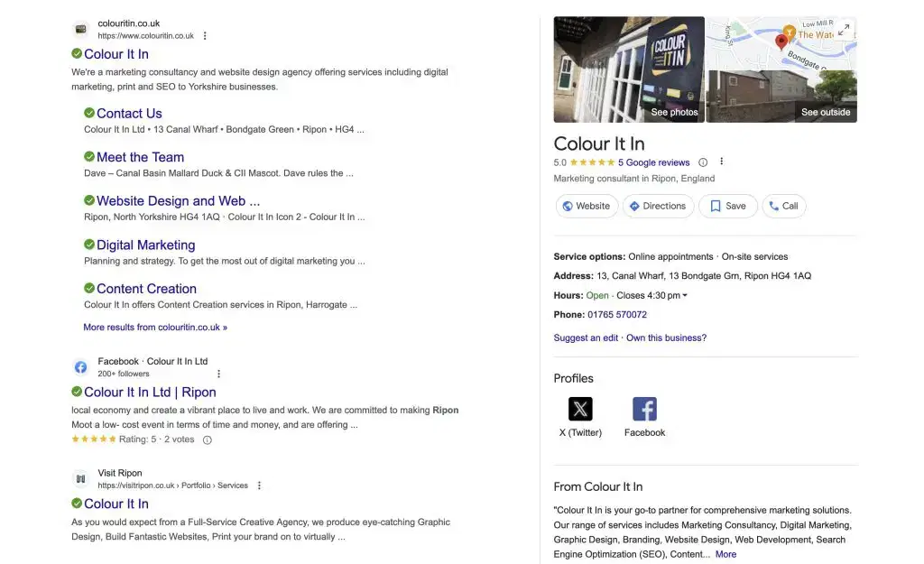924x564 pixels.
Task: Click the info icon next to 2 votes
Action: point(207,440)
